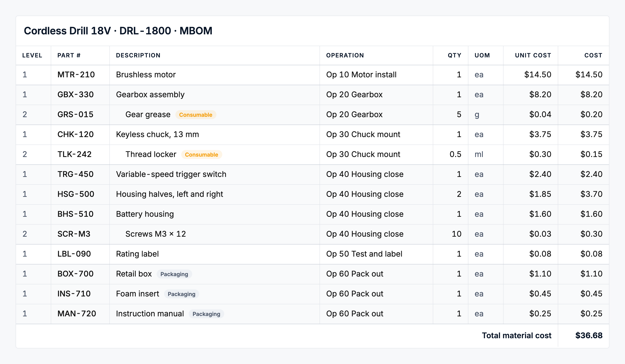Select the Brushless motor description
Viewport: 625px width, 364px height.
pyautogui.click(x=146, y=75)
